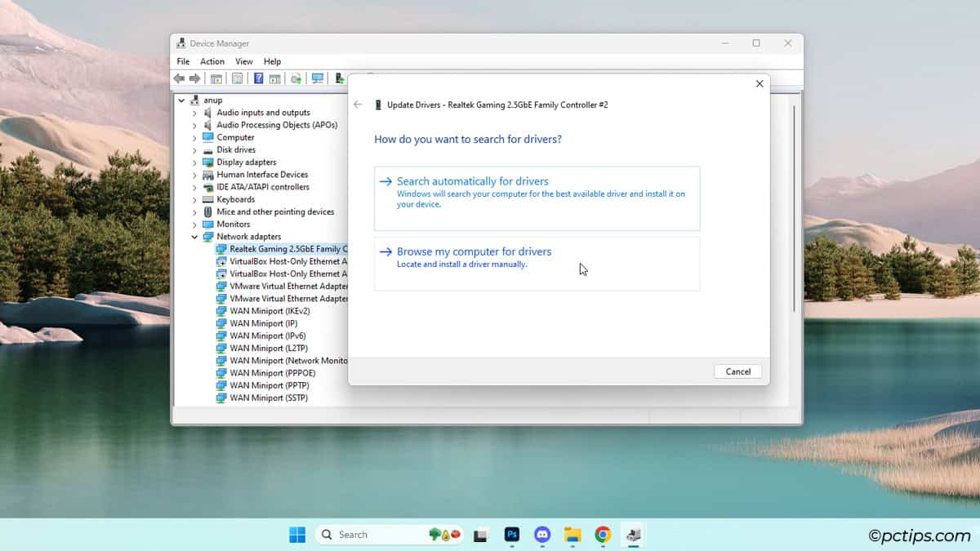The image size is (980, 551).
Task: Select the Disk drives label
Action: pos(236,150)
